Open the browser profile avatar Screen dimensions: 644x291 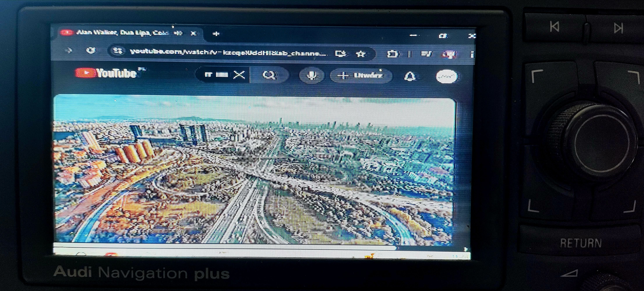(449, 54)
